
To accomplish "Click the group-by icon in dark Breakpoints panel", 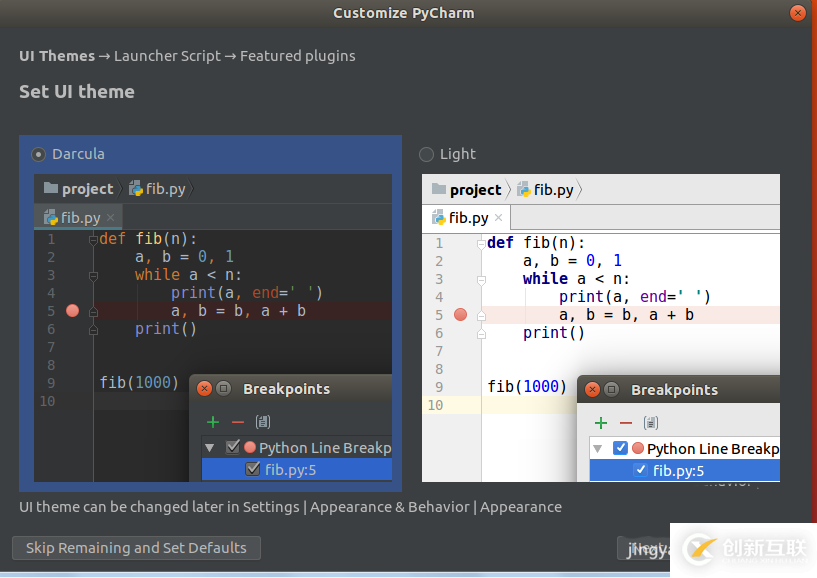I will point(263,422).
